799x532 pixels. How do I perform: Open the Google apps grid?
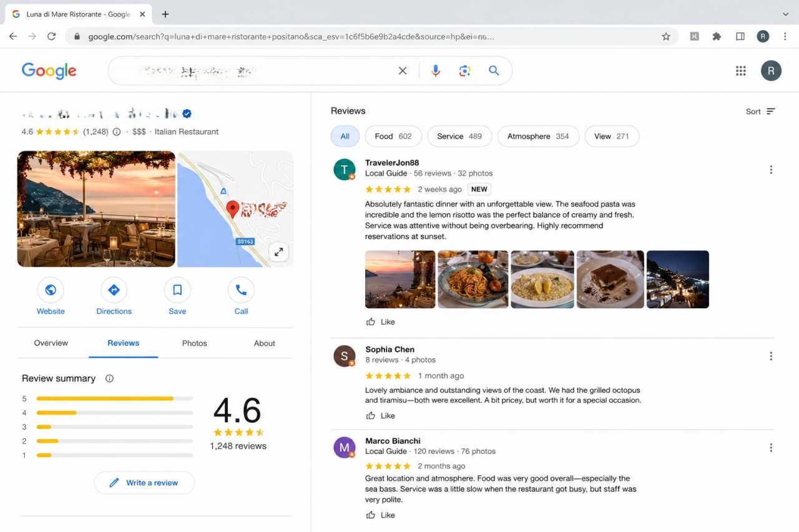(x=741, y=71)
